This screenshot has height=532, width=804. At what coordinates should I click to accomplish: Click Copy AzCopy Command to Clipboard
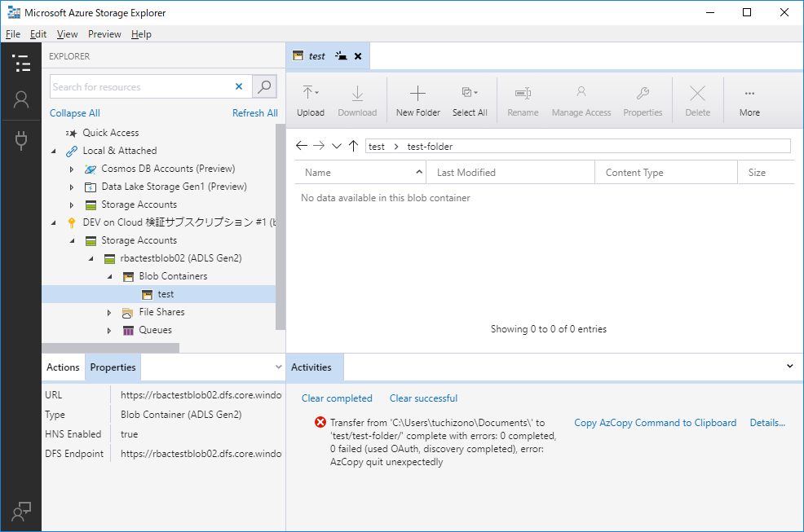pyautogui.click(x=655, y=423)
